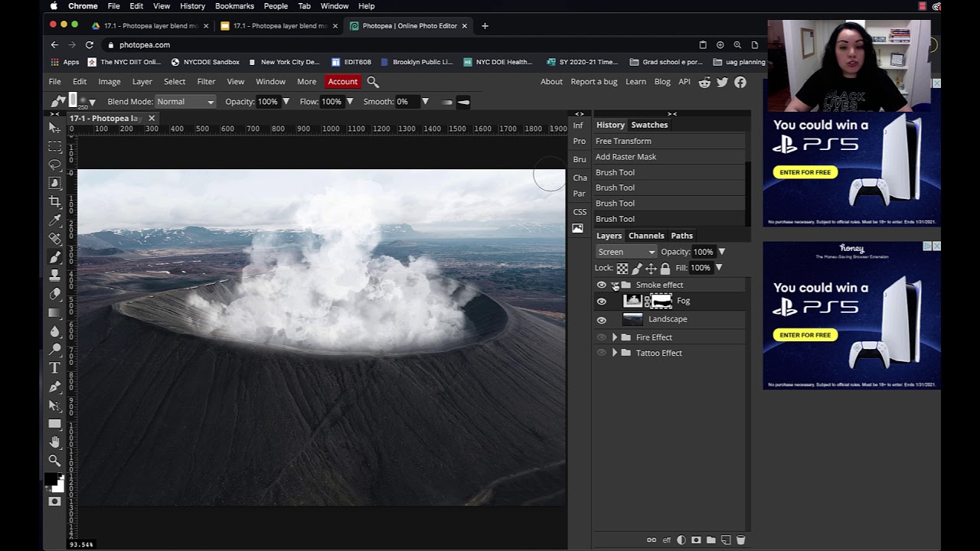Open brush Flow slider arrow

click(349, 102)
